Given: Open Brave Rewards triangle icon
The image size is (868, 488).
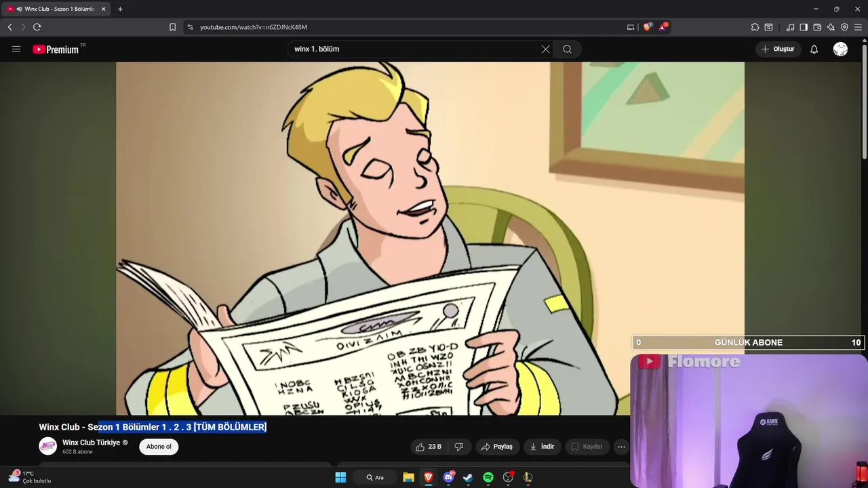Looking at the screenshot, I should 663,27.
